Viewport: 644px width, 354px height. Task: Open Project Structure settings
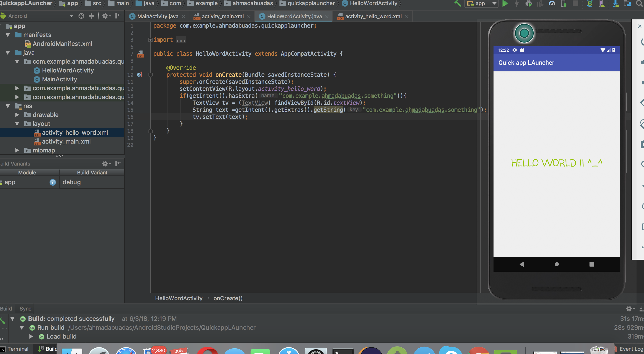click(x=628, y=4)
